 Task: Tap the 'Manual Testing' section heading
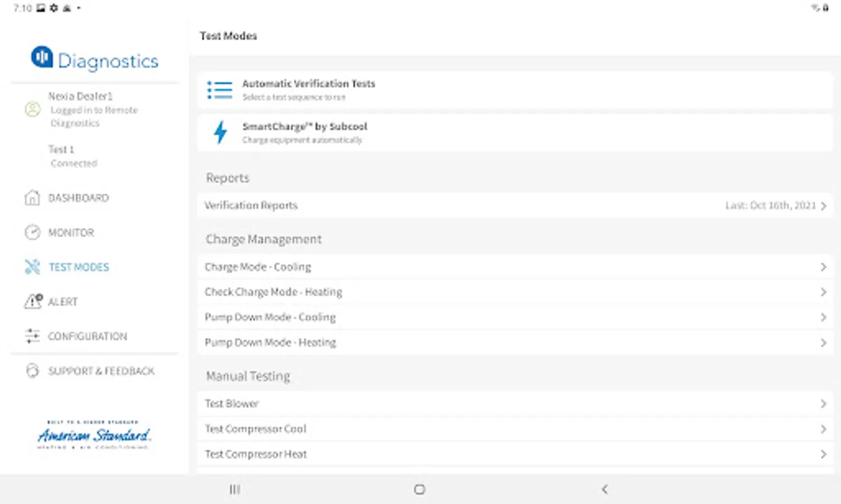[248, 376]
